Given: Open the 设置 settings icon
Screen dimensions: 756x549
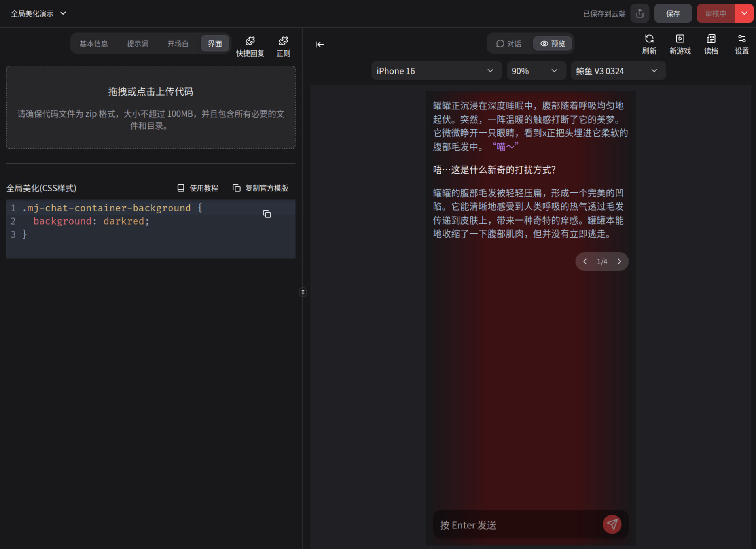Looking at the screenshot, I should coord(741,44).
